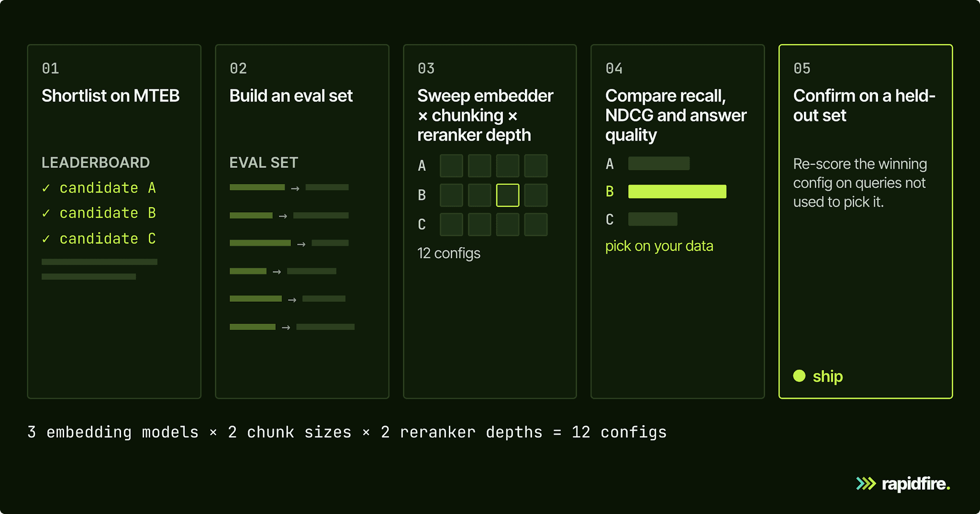This screenshot has width=980, height=514.
Task: Click the "LEADERBOARD" label
Action: point(96,163)
